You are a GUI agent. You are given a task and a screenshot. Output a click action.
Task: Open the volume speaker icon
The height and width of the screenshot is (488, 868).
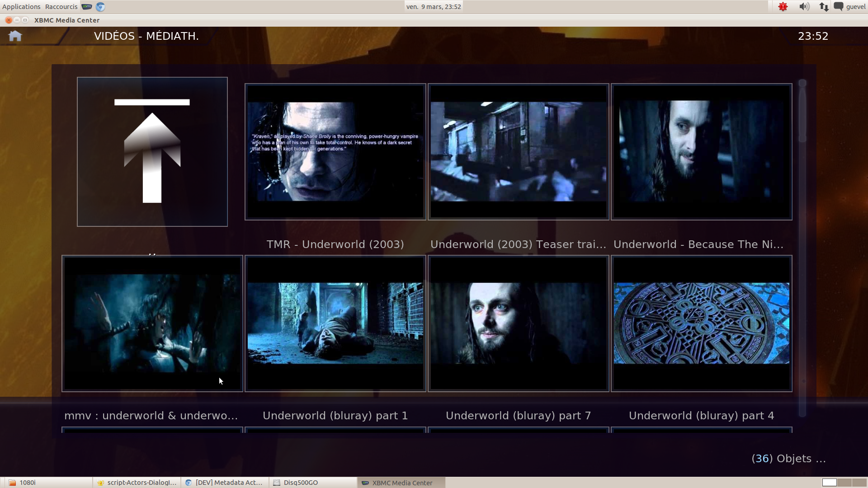[x=804, y=7]
